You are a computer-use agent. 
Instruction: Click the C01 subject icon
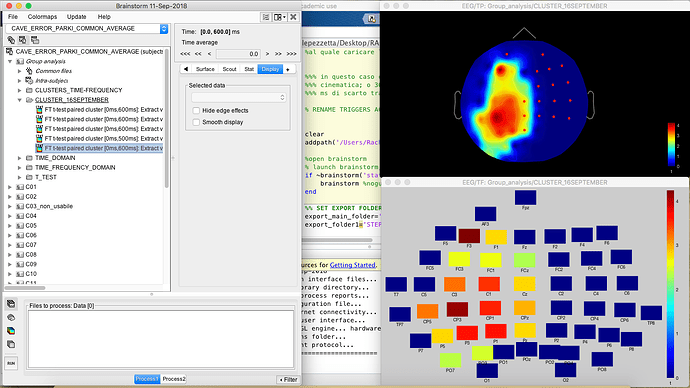[20, 187]
